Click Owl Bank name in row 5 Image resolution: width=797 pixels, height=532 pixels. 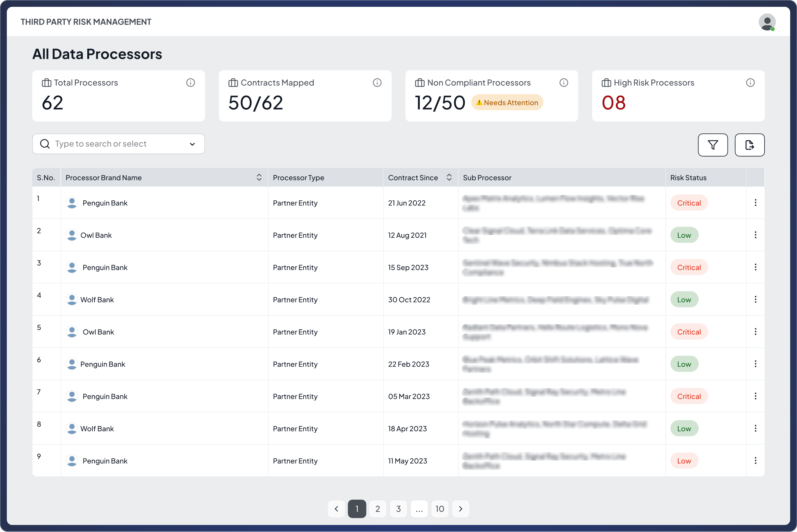[98, 332]
